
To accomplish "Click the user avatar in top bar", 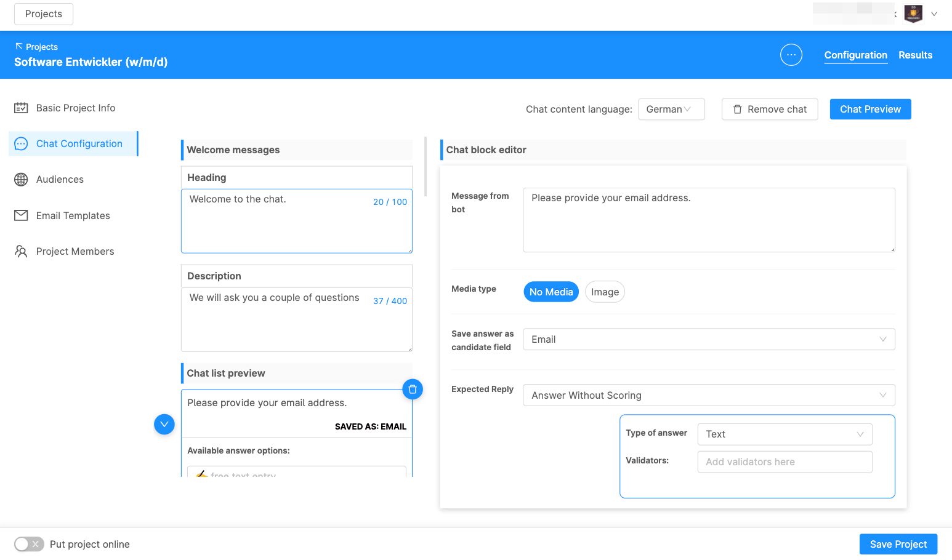I will (x=913, y=14).
